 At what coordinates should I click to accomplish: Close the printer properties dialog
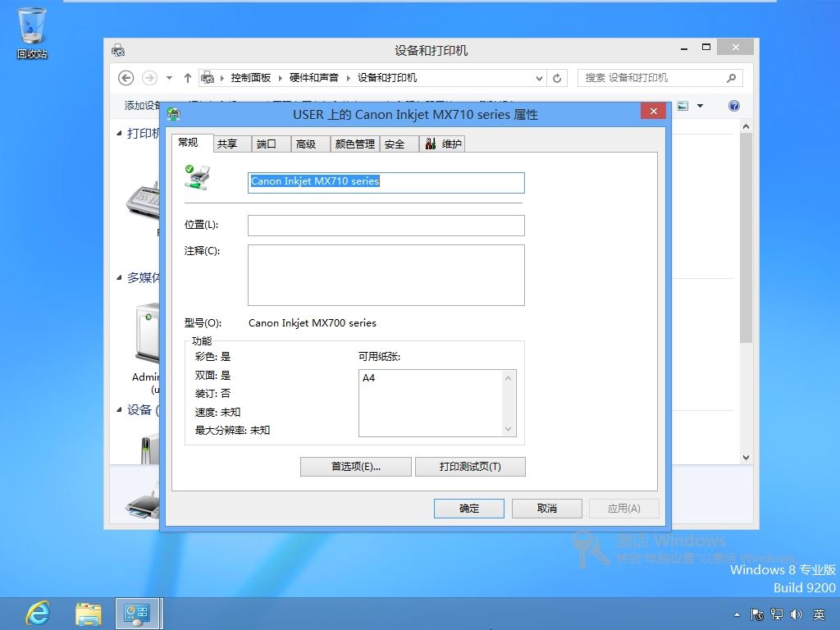click(654, 111)
